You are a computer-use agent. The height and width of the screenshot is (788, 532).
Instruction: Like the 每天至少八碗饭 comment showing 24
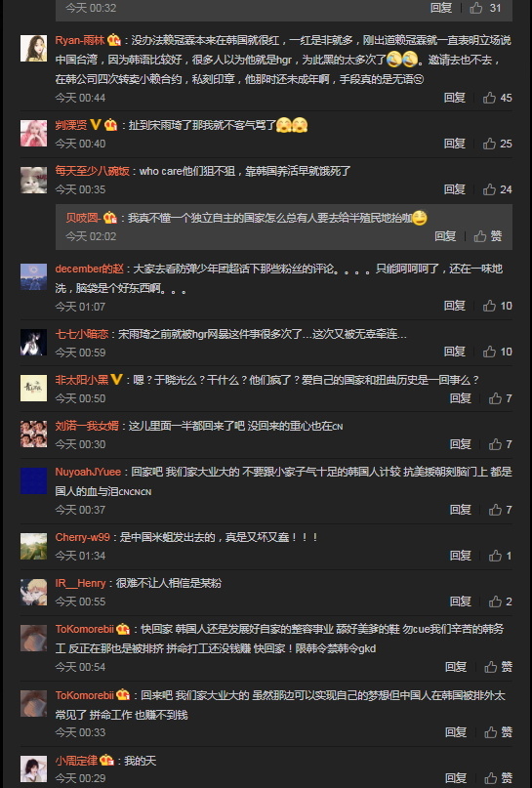[x=497, y=189]
